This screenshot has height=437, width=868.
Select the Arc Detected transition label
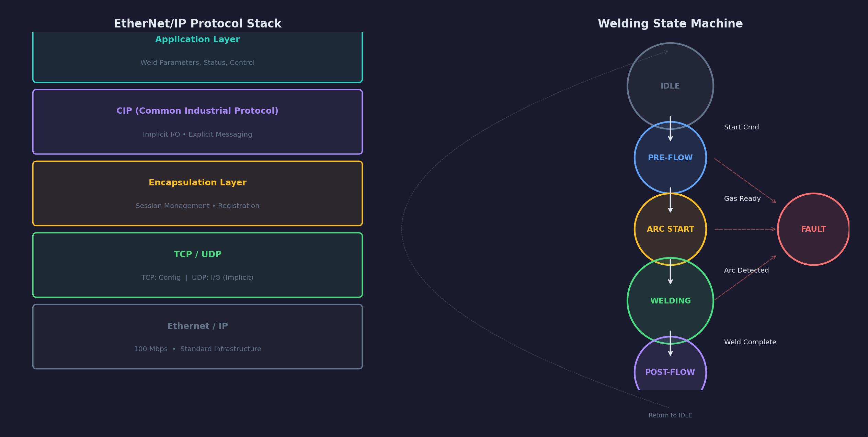(x=746, y=270)
